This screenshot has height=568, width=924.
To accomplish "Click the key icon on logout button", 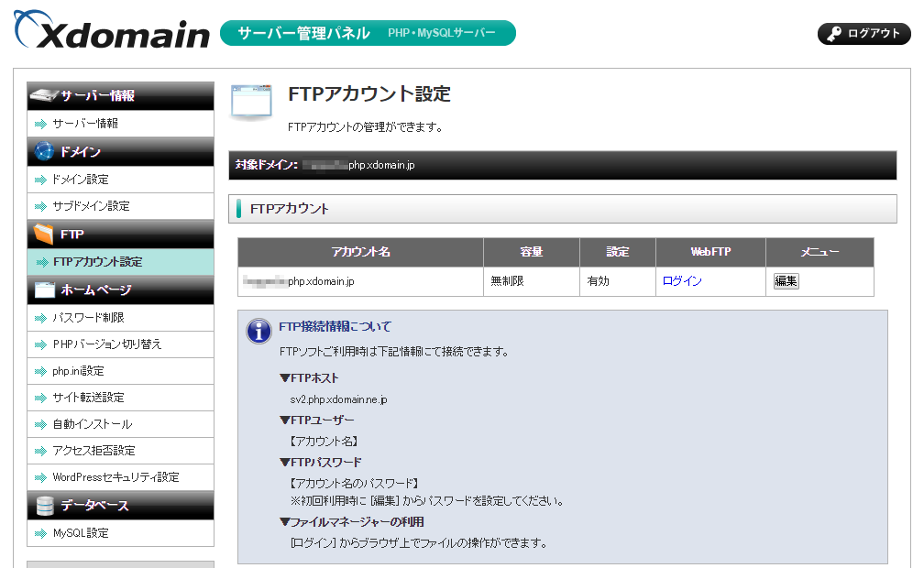I will click(x=834, y=34).
